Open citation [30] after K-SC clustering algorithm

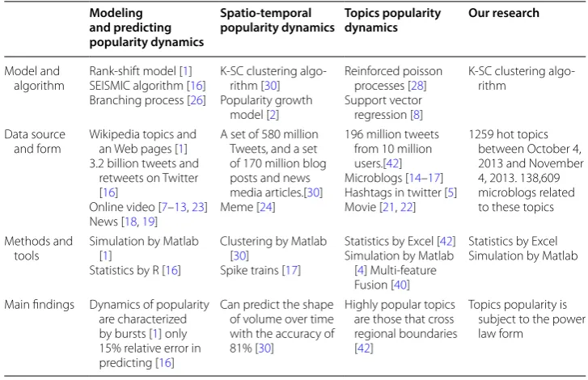(271, 86)
